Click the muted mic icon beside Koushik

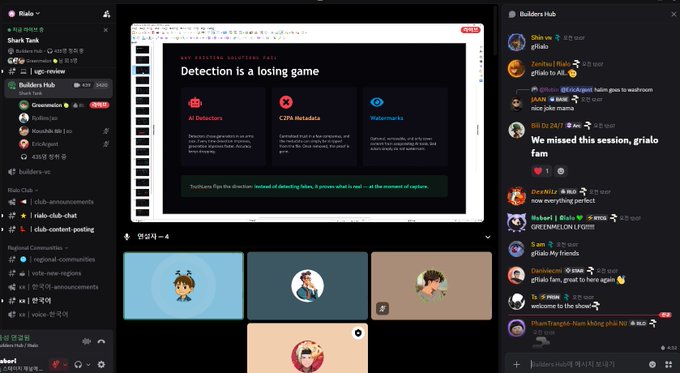click(106, 131)
